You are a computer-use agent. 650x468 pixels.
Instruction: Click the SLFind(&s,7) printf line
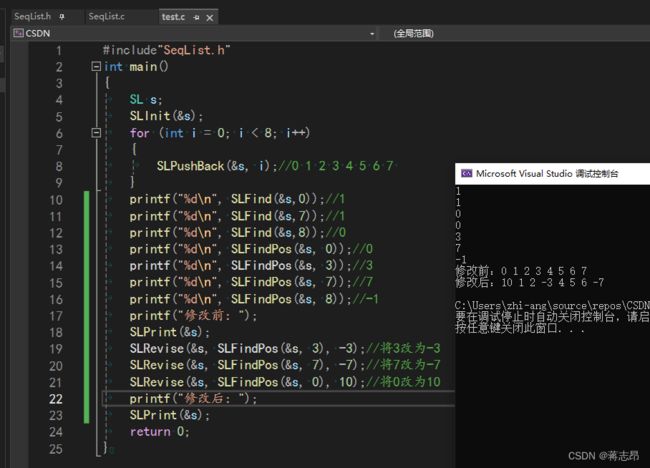[237, 216]
